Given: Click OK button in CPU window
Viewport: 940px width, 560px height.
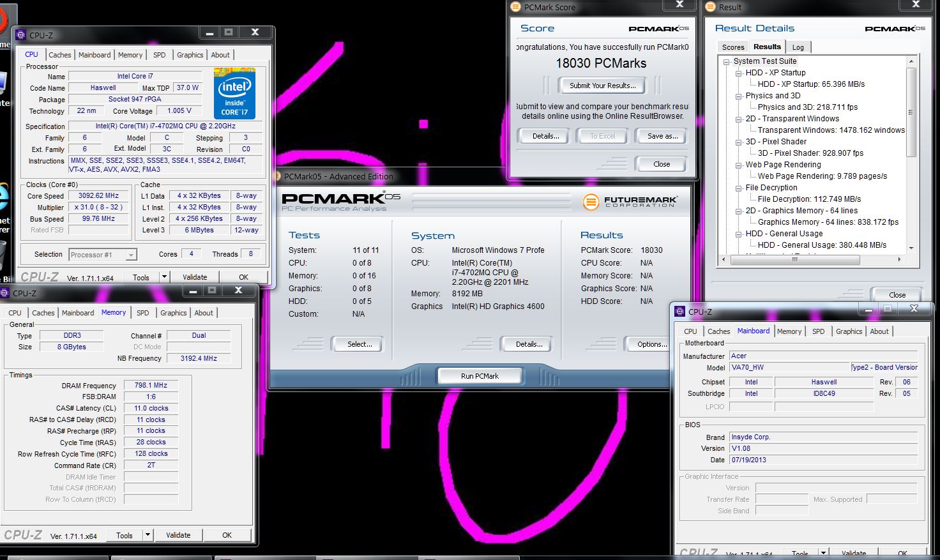Looking at the screenshot, I should [x=243, y=277].
